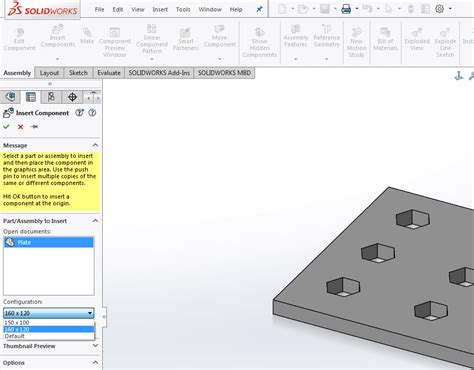474x370 pixels.
Task: Switch to the PropertyManager tab
Action: tap(31, 97)
